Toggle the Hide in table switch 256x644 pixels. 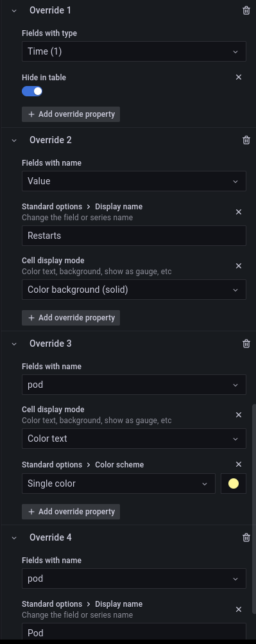[32, 91]
